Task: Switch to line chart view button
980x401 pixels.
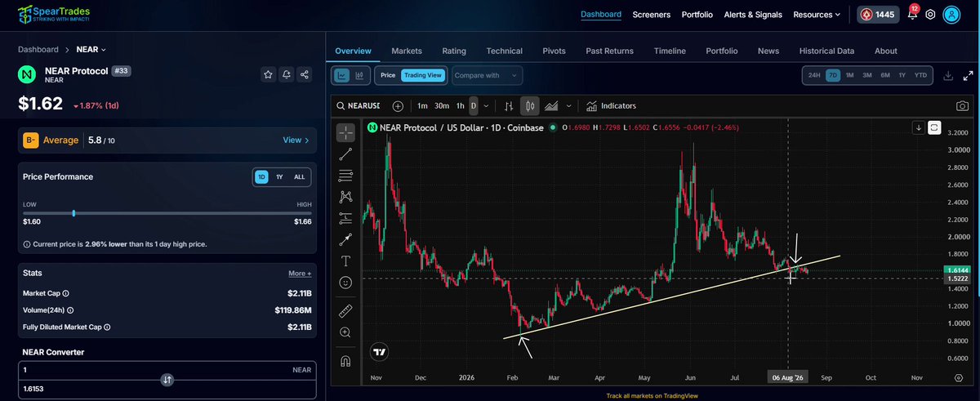Action: click(341, 75)
